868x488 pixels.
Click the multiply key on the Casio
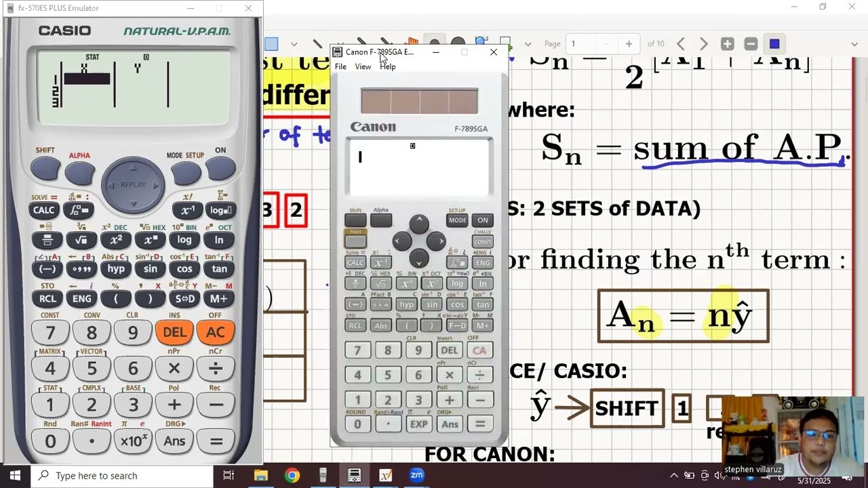pyautogui.click(x=174, y=369)
